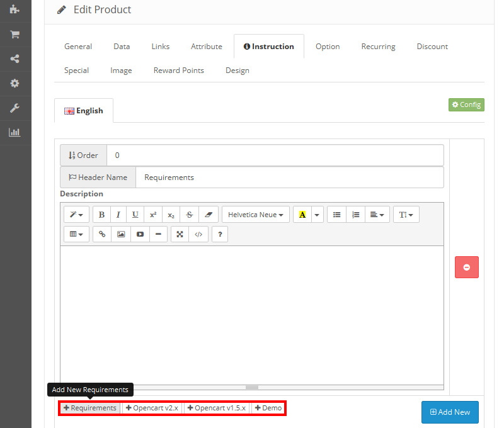The width and height of the screenshot is (504, 428).
Task: Click the green Config button
Action: 466,104
